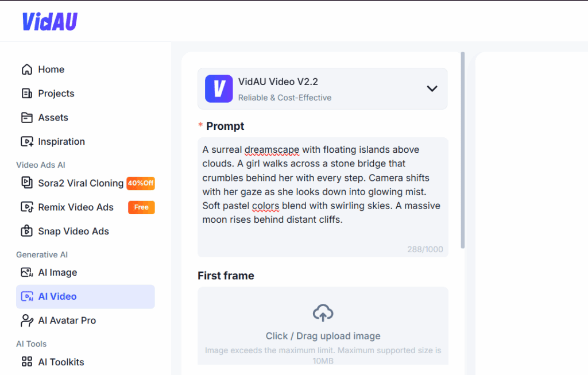This screenshot has height=375, width=588.
Task: Click the purple V model icon
Action: [x=219, y=89]
